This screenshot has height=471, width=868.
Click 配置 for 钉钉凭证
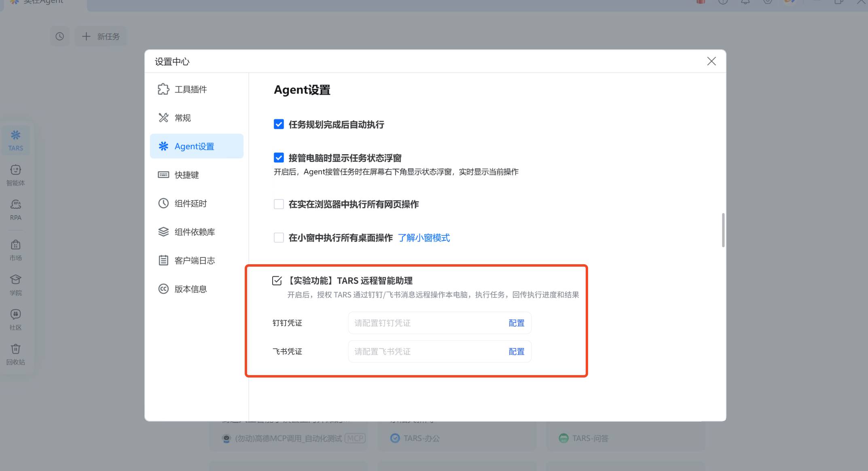point(516,323)
